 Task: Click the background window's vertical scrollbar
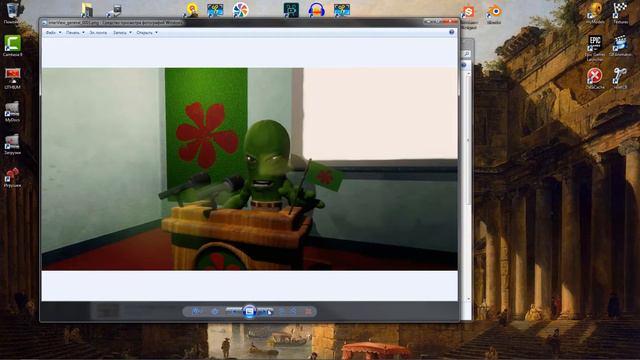(468, 188)
